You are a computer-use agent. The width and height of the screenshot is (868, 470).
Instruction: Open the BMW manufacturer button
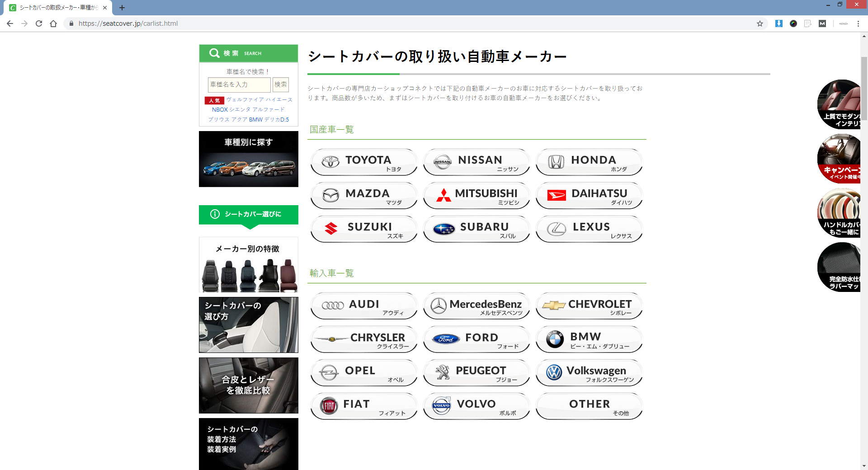click(x=589, y=339)
